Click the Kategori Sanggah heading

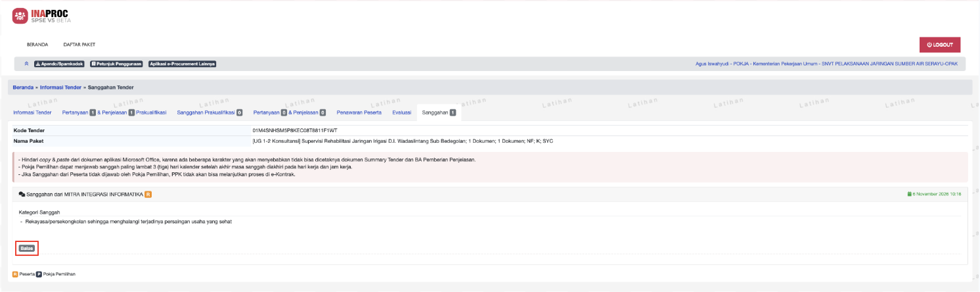pyautogui.click(x=39, y=212)
